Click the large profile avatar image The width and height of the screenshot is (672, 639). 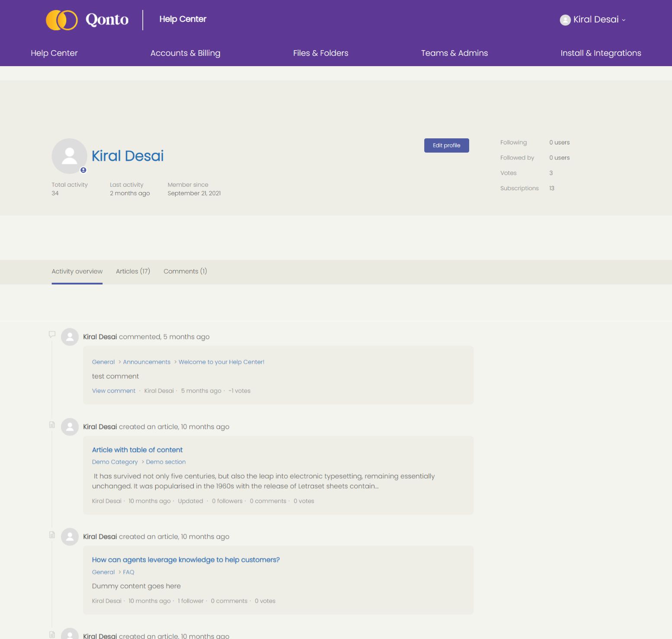pos(69,156)
